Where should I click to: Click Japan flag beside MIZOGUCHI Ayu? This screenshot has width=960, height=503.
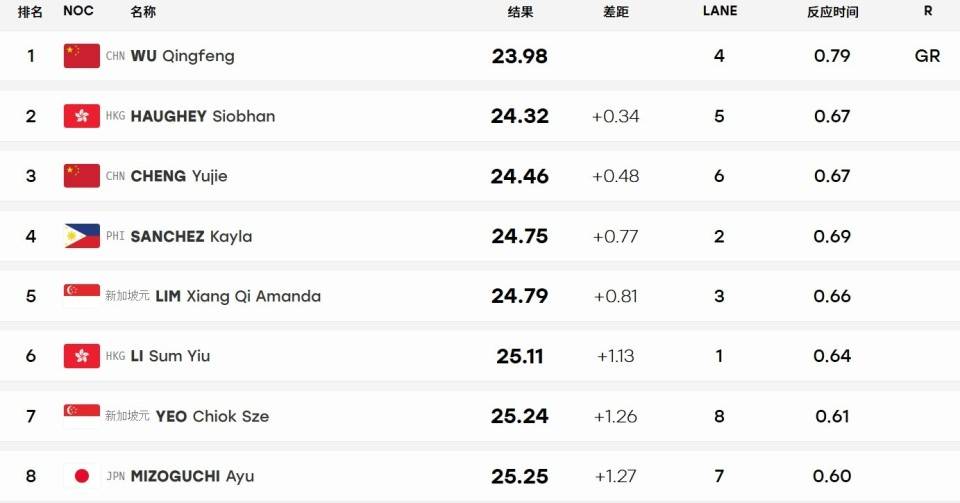click(x=81, y=475)
